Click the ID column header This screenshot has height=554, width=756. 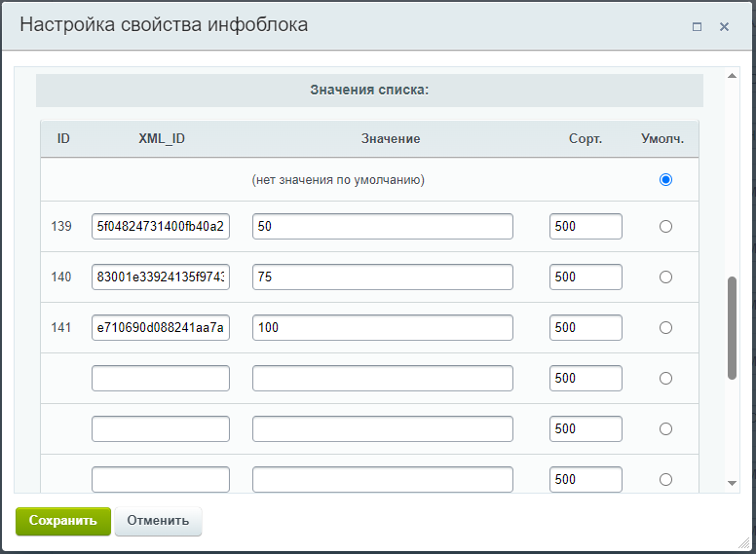63,138
